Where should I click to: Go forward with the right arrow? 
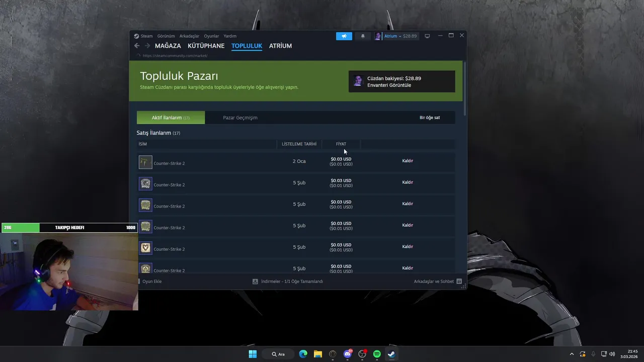(147, 46)
